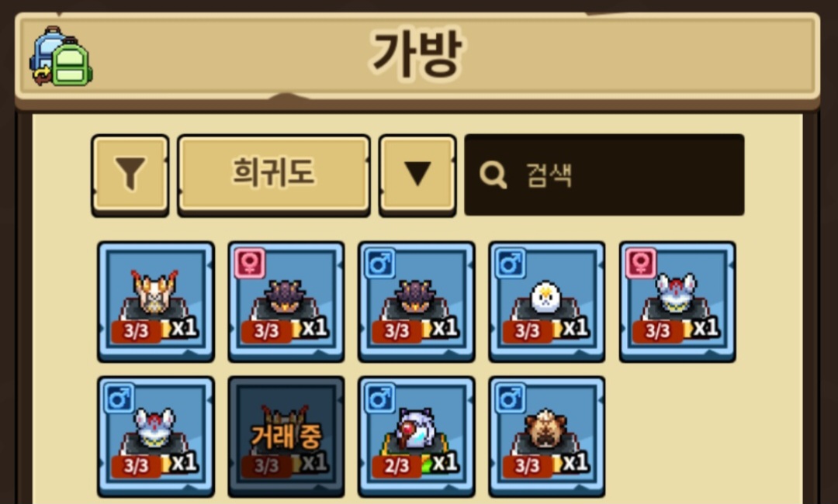Click male gender badge on brown creature

pyautogui.click(x=511, y=398)
